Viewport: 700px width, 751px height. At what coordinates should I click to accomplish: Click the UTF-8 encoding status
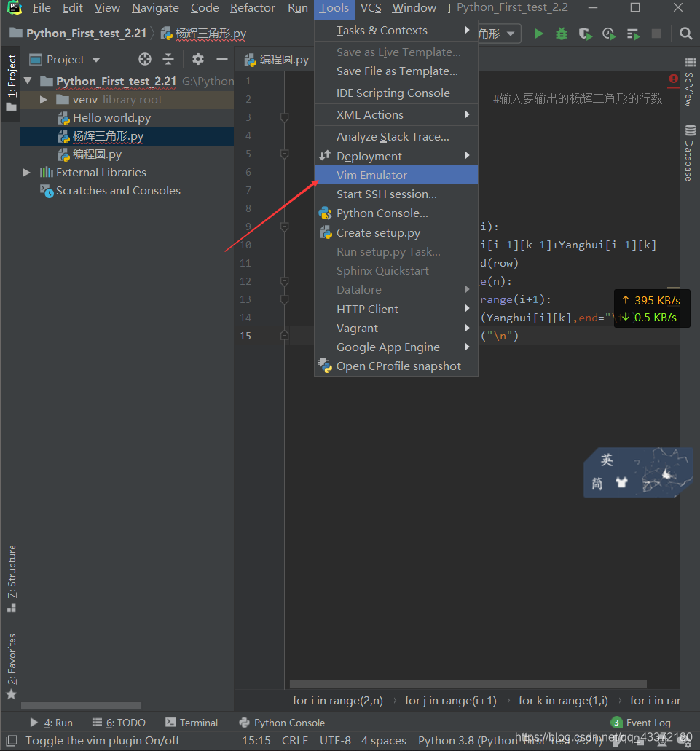pos(335,741)
